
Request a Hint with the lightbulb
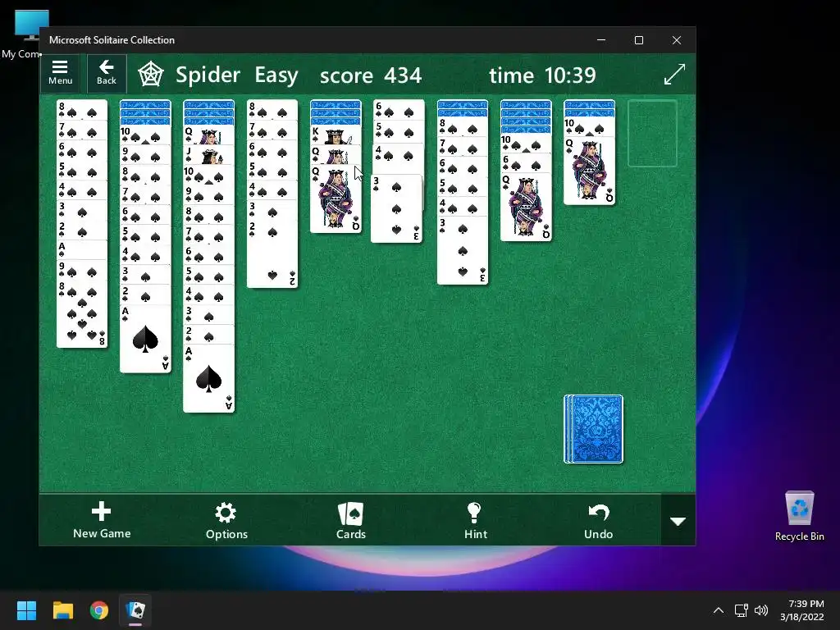pyautogui.click(x=475, y=520)
